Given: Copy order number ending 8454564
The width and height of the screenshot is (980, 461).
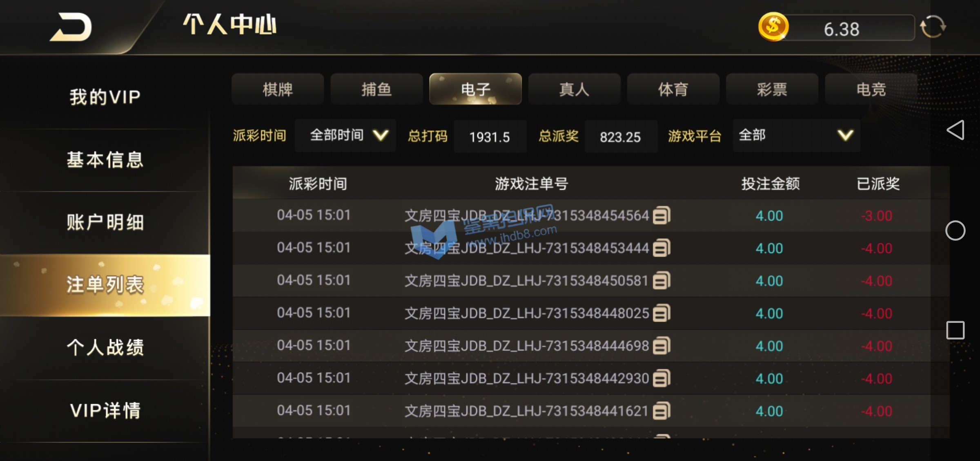Looking at the screenshot, I should pos(661,215).
